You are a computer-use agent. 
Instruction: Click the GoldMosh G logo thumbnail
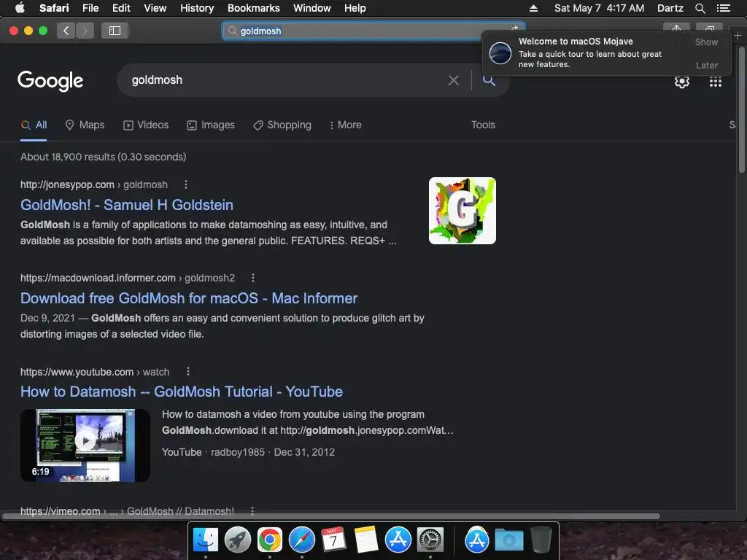click(462, 211)
